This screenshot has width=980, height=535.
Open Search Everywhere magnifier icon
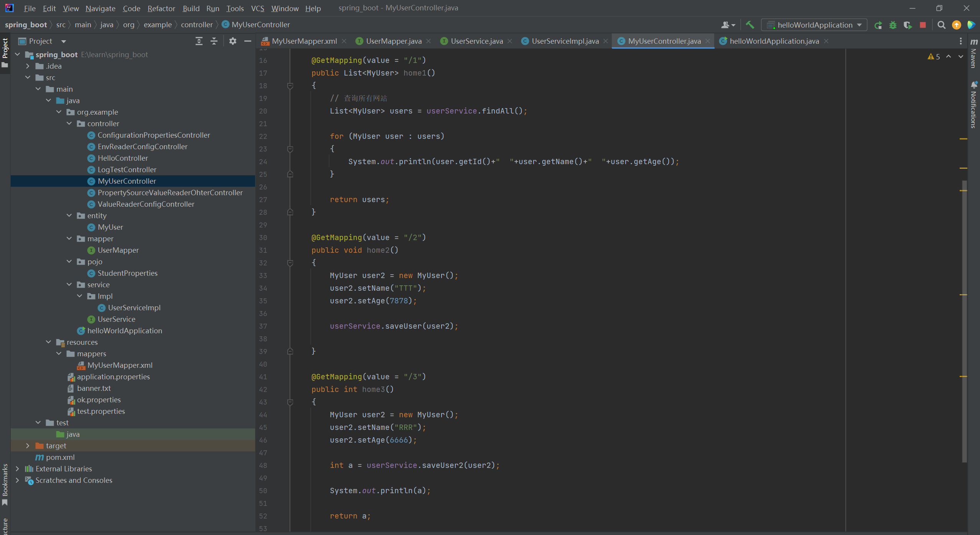click(941, 25)
